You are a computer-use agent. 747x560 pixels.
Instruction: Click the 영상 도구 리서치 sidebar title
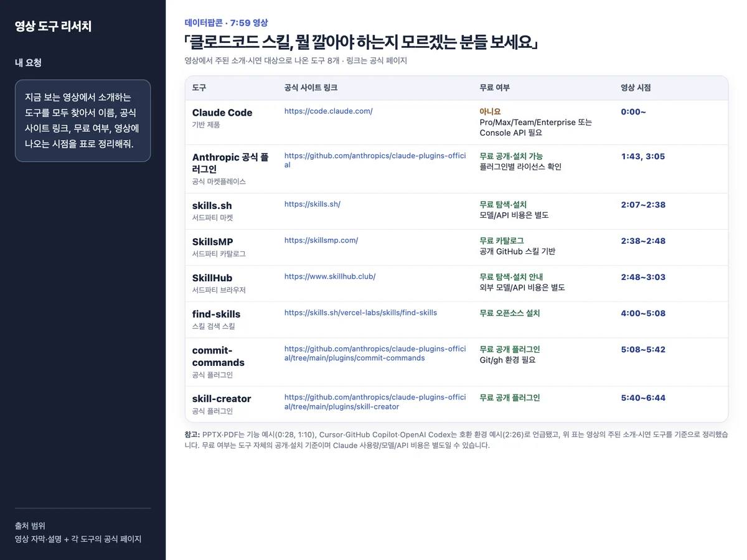(x=53, y=26)
